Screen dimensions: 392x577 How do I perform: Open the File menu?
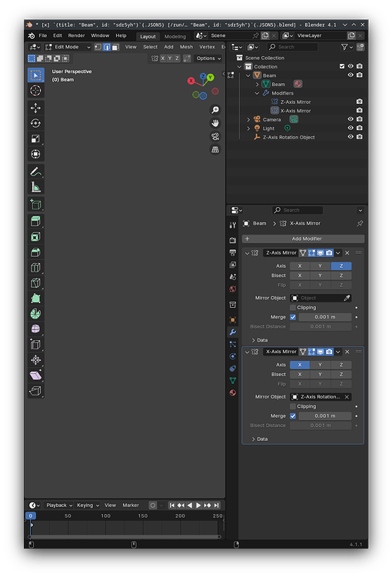tap(42, 35)
